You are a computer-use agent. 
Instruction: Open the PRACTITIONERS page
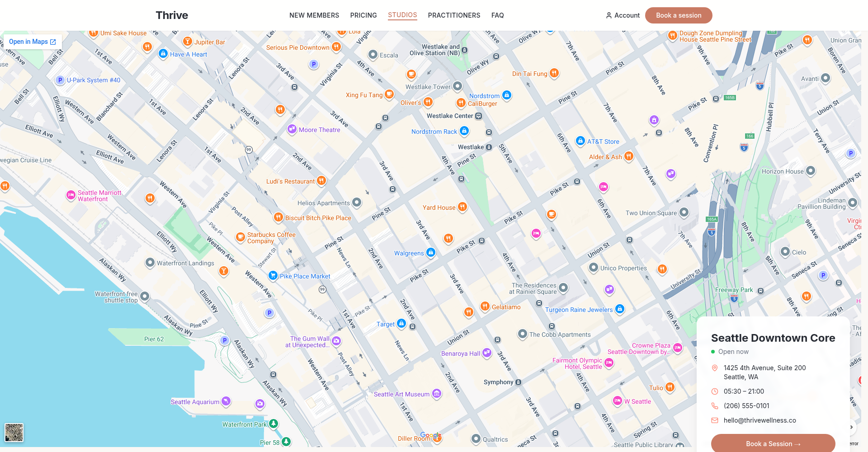coord(454,15)
